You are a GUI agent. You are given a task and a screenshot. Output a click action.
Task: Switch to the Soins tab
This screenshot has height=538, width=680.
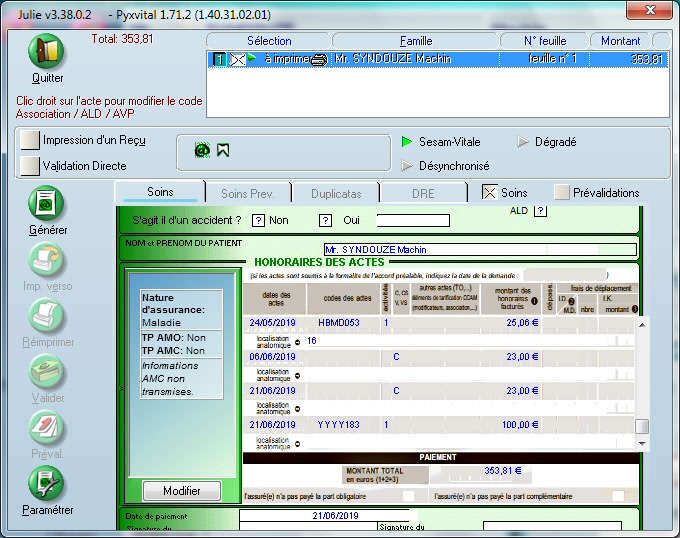tap(160, 192)
